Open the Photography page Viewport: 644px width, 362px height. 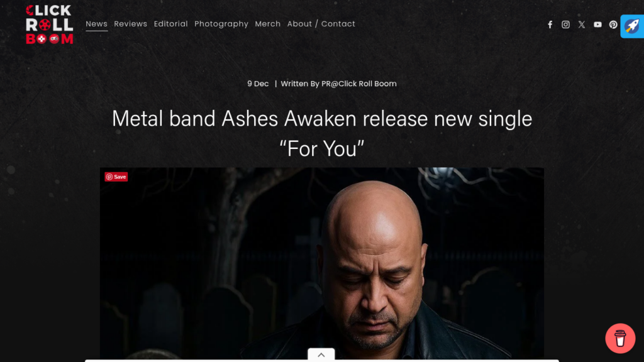coord(221,24)
